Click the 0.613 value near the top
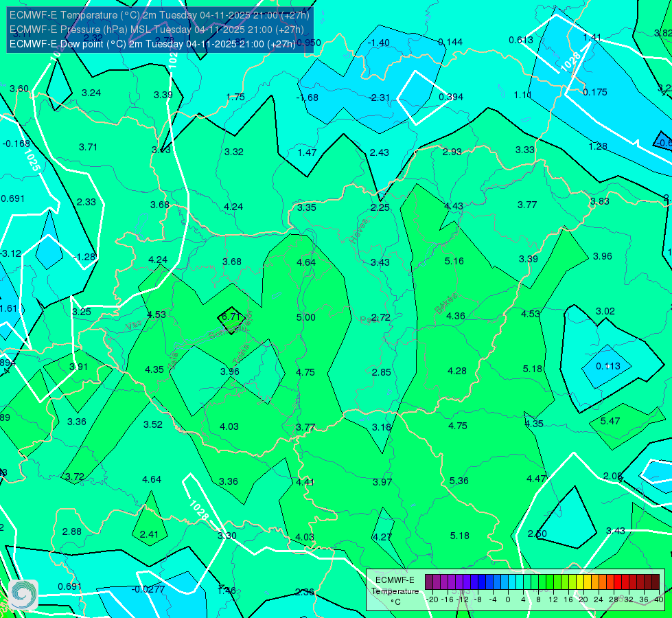This screenshot has width=672, height=618. tap(521, 41)
